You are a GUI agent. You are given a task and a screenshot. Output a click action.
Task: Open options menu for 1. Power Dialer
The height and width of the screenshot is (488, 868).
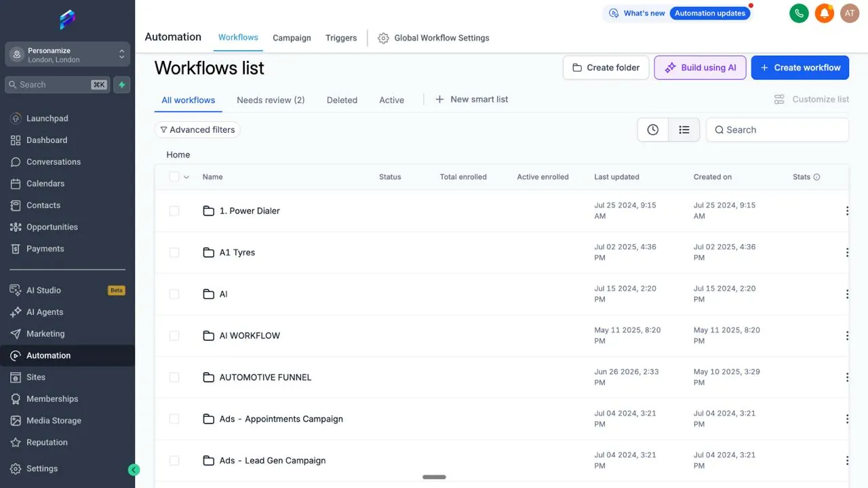(847, 211)
